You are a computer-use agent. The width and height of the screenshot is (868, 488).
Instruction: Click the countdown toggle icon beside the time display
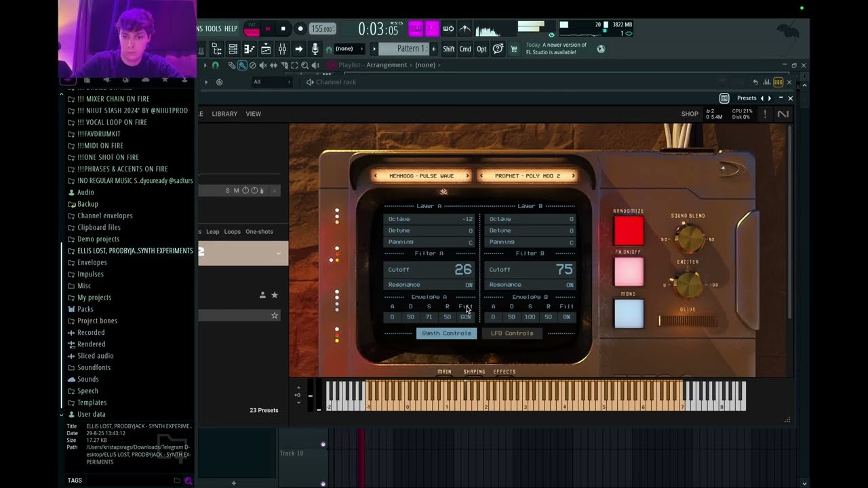click(x=432, y=28)
